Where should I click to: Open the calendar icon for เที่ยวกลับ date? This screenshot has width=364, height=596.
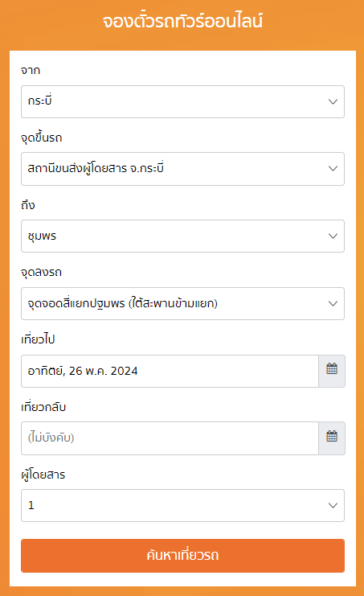coord(332,438)
